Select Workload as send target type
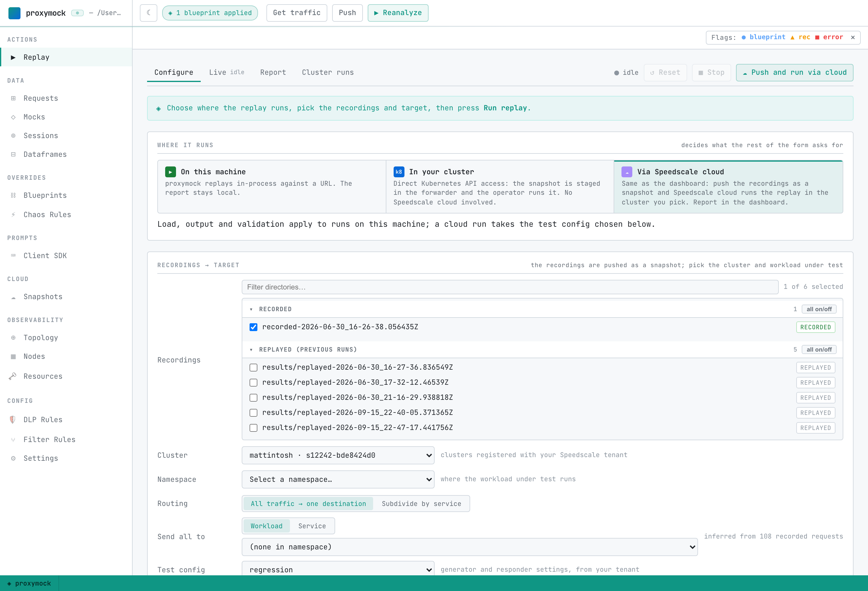 266,526
